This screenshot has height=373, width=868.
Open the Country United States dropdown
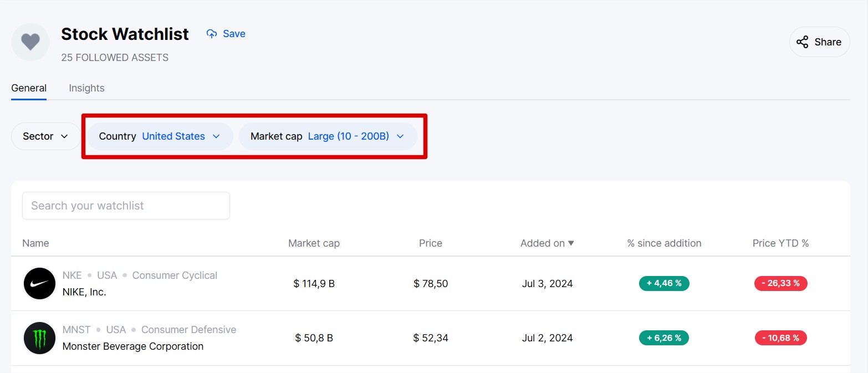click(160, 136)
